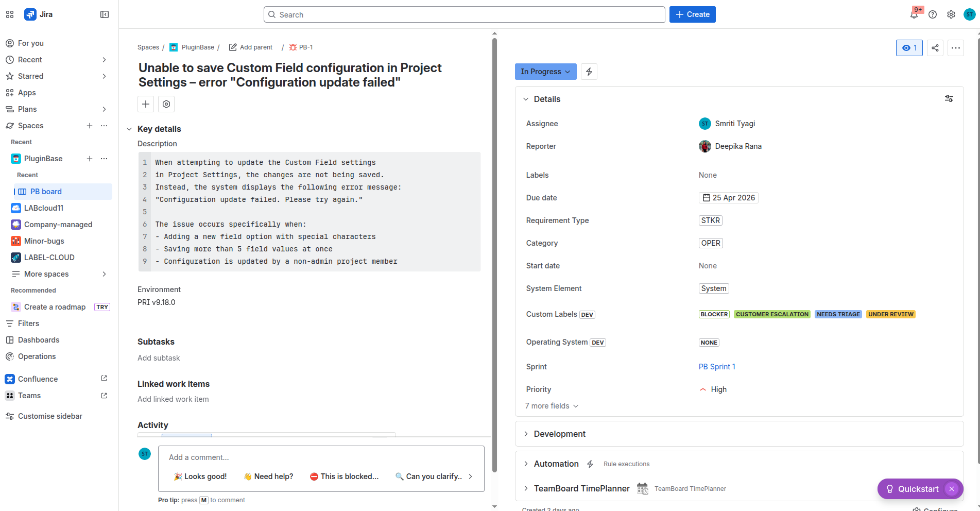Open the Confluence external link icon
Screen dimensions: 980x511
[104, 379]
